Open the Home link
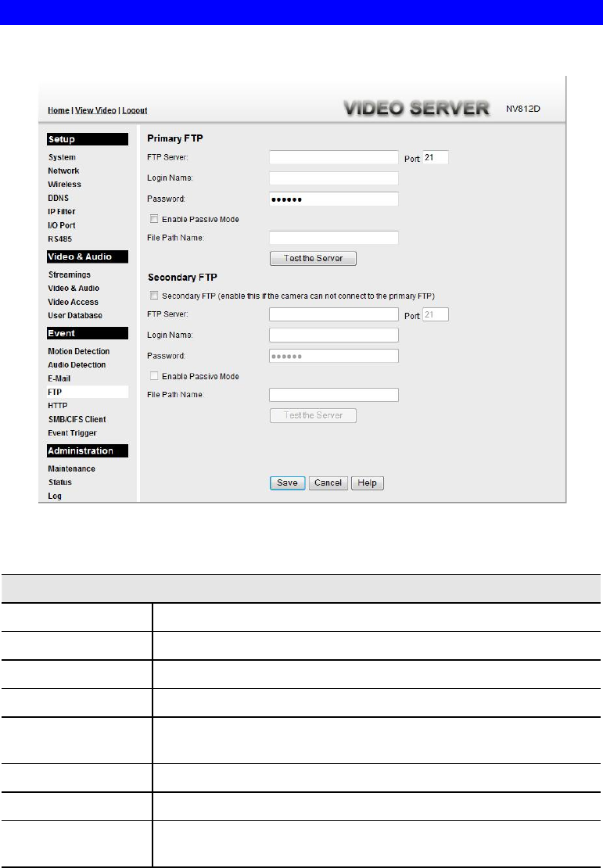This screenshot has height=868, width=603. point(58,110)
